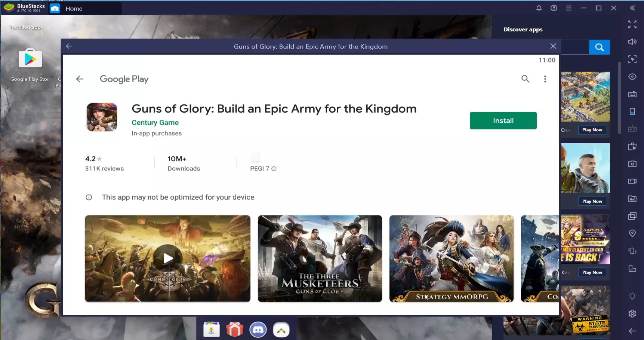Open BlueStacks account profile icon
Image resolution: width=644 pixels, height=340 pixels.
[x=554, y=8]
